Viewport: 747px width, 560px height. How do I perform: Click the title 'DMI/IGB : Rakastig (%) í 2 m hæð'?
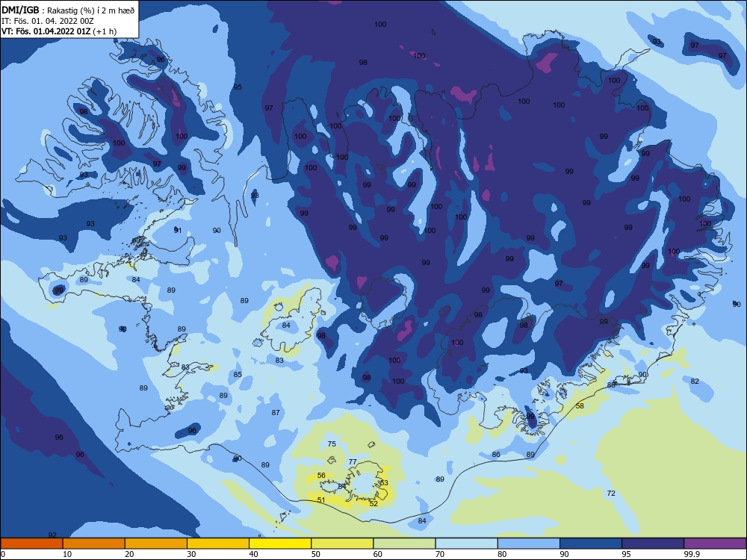[x=68, y=10]
